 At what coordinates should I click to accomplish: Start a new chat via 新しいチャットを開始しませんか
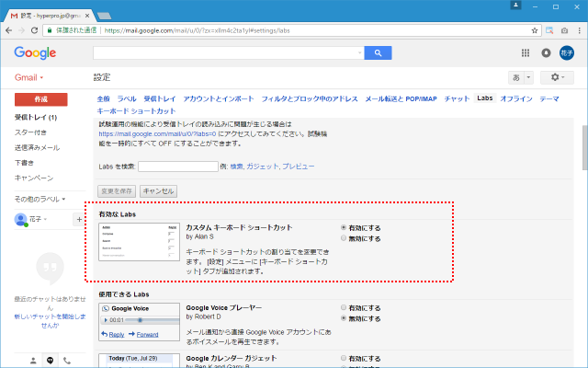click(50, 321)
